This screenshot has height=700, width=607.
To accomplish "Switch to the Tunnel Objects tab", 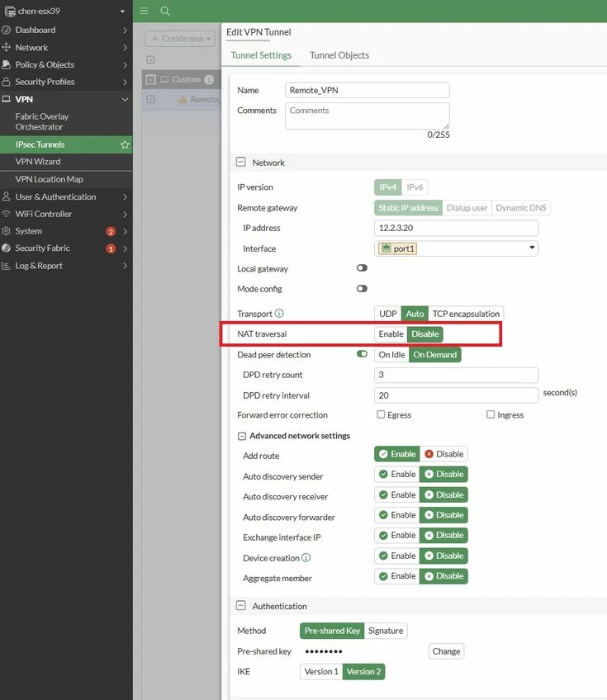I will (339, 55).
